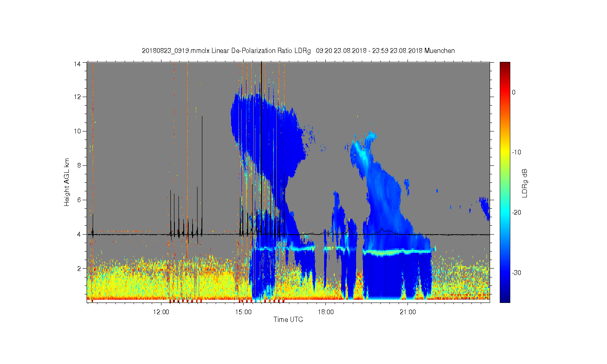The width and height of the screenshot is (607, 364).
Task: Click the height tick label 4
Action: [x=79, y=234]
